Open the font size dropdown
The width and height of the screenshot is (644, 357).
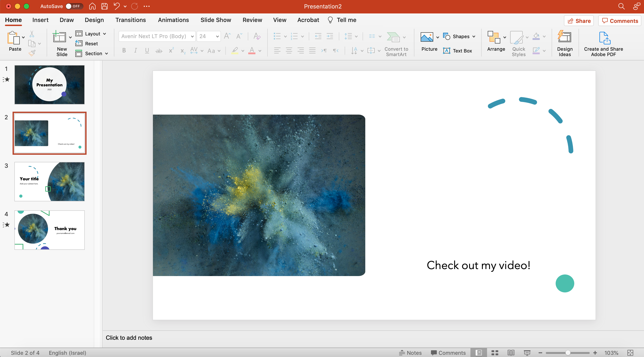tap(217, 37)
